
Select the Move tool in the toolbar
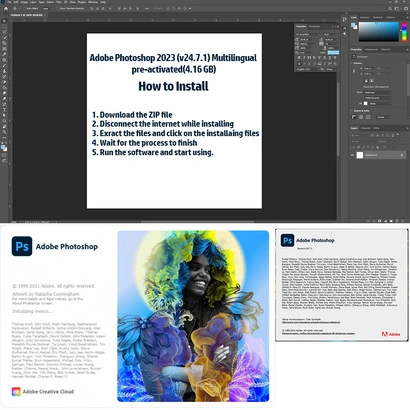point(4,21)
